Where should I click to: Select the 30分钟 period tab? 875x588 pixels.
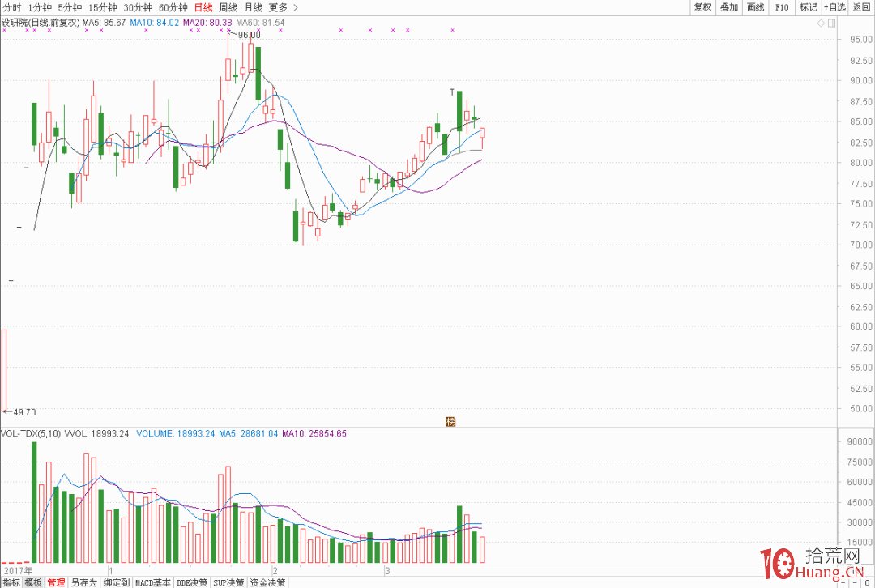[138, 7]
